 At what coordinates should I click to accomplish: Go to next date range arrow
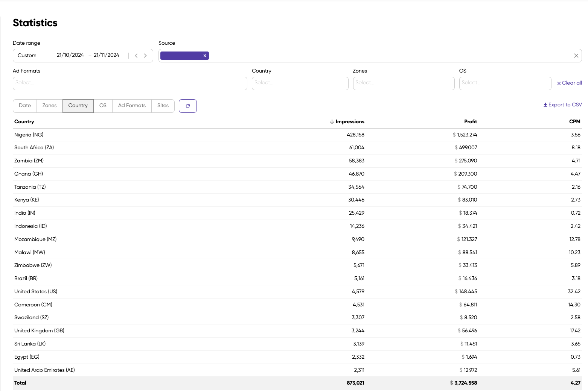(145, 56)
